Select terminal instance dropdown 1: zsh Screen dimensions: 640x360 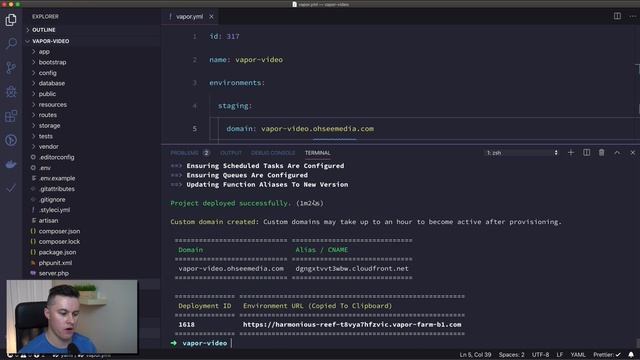(522, 153)
